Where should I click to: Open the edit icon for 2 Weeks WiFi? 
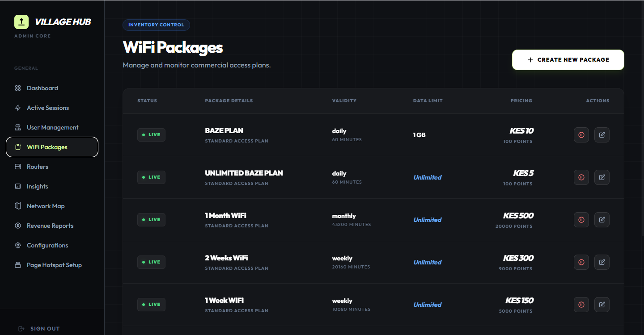[x=602, y=262]
